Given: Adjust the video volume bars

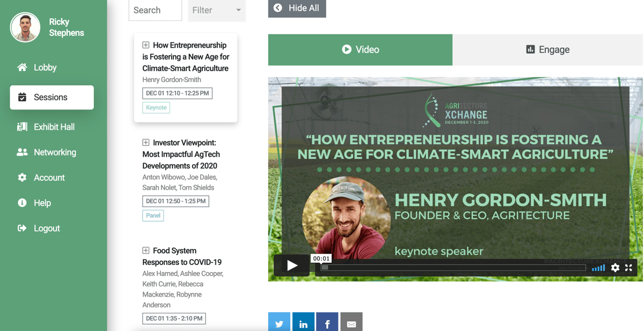Looking at the screenshot, I should (598, 268).
